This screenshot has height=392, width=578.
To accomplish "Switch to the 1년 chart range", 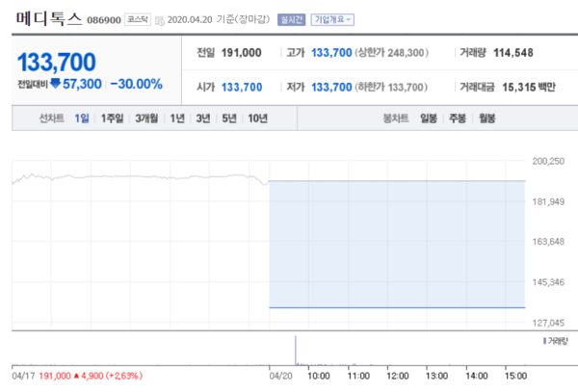I will point(177,118).
